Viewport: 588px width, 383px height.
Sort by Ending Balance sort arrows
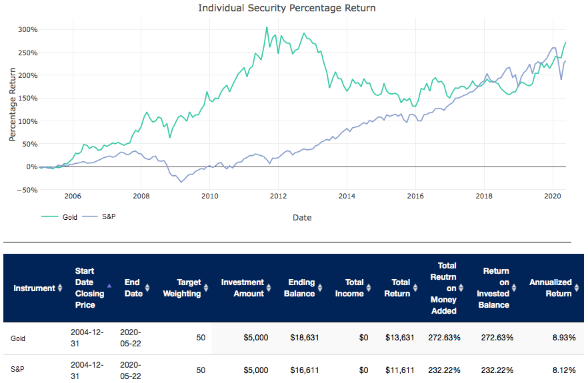320,288
